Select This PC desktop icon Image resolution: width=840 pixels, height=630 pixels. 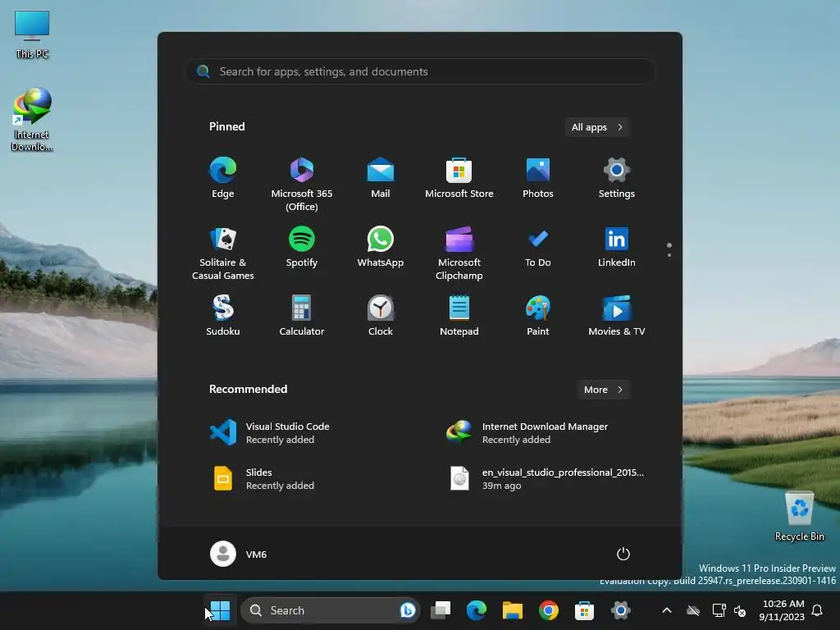point(32,34)
